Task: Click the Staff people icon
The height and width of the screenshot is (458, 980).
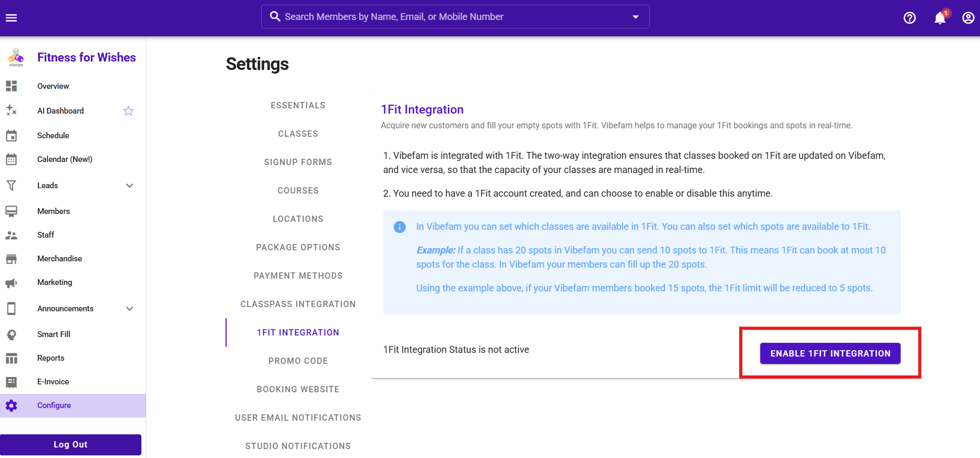Action: coord(11,235)
